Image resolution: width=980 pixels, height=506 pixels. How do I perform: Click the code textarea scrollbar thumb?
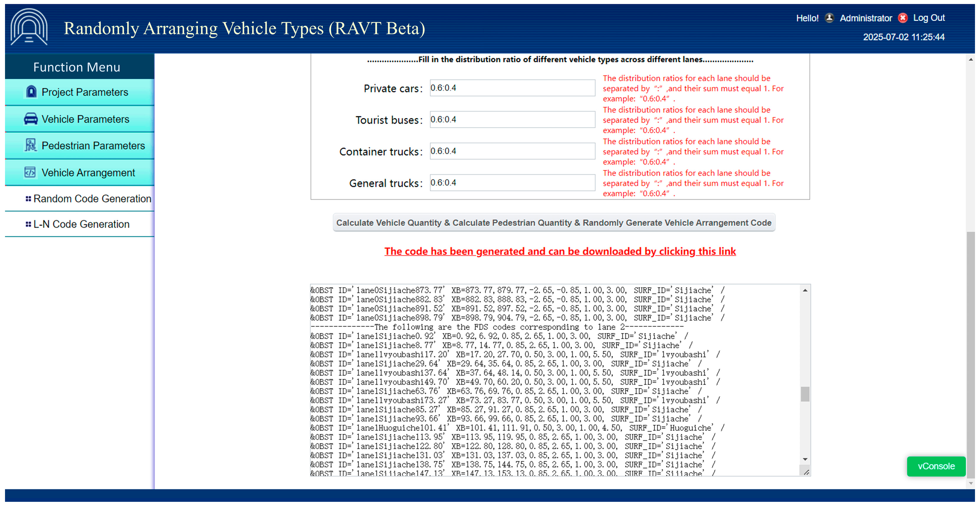tap(805, 394)
